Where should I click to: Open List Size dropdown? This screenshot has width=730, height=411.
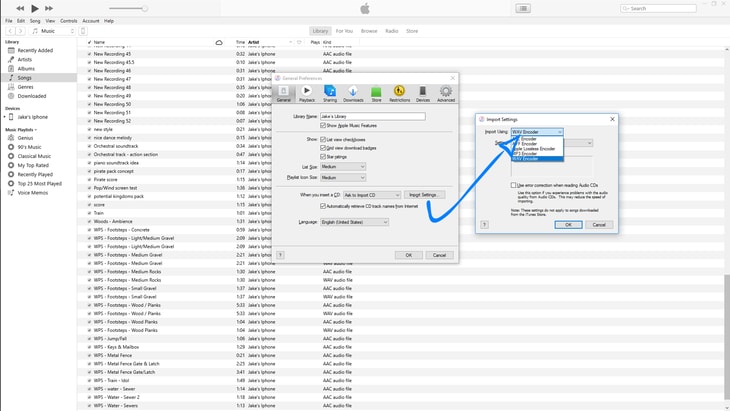tap(343, 167)
